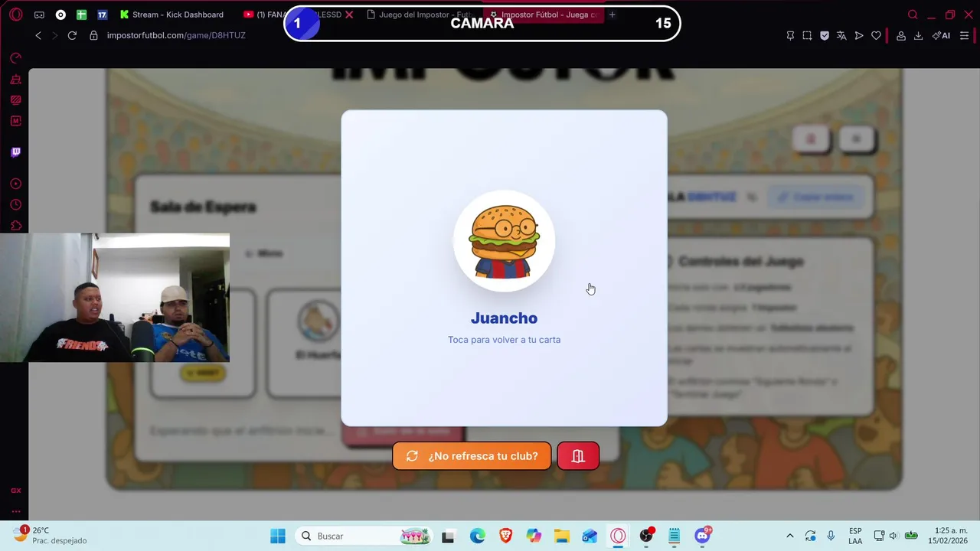Open the Opera GX main menu logo
Image resolution: width=980 pixels, height=551 pixels.
(x=15, y=15)
